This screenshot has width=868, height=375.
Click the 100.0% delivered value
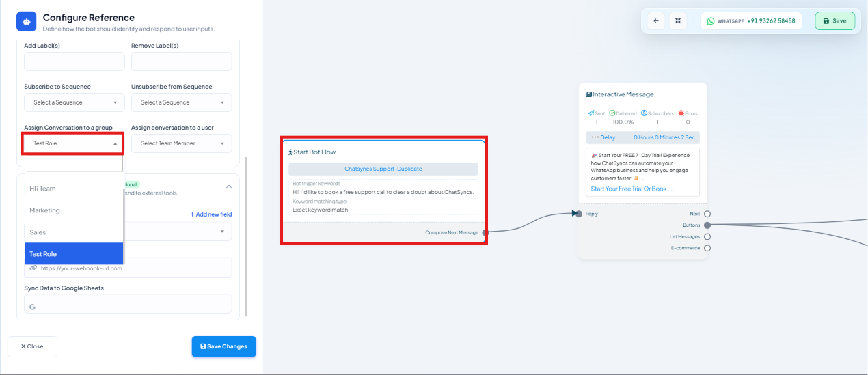[623, 122]
